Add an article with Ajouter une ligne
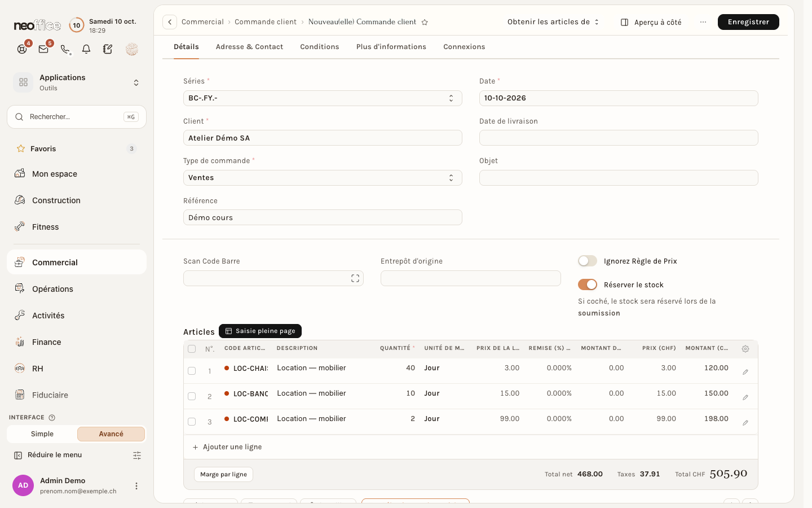Image resolution: width=812 pixels, height=508 pixels. [227, 447]
